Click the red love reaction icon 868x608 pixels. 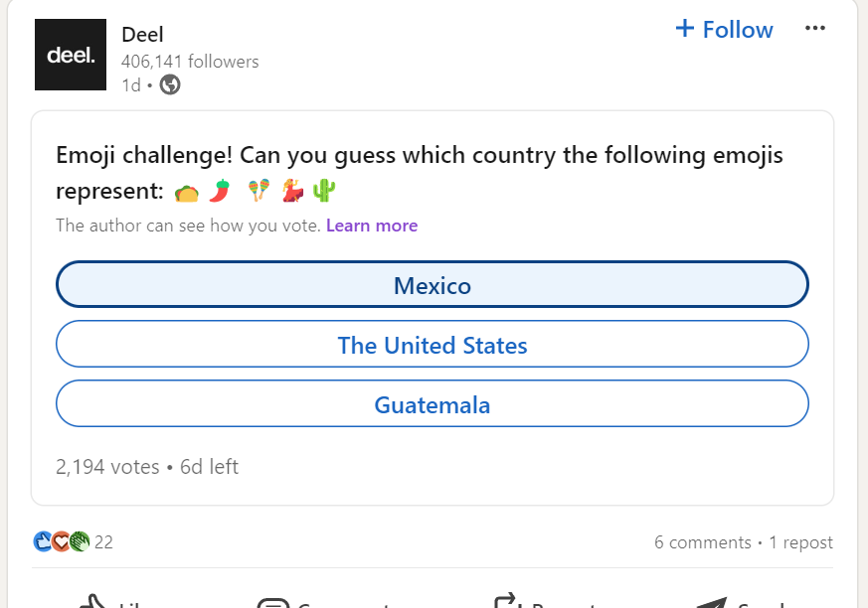pyautogui.click(x=61, y=541)
